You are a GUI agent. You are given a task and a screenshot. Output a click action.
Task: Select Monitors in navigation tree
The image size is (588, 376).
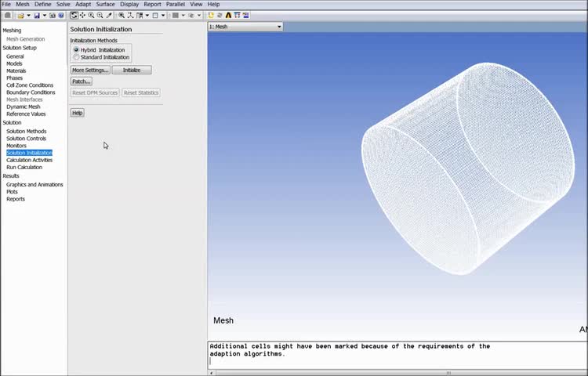[x=16, y=146]
